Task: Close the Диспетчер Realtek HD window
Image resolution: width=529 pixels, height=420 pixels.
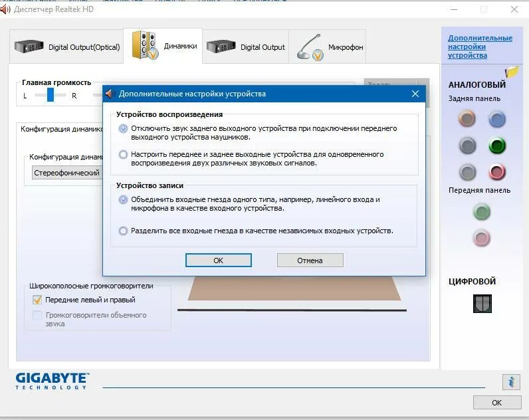Action: (x=514, y=9)
